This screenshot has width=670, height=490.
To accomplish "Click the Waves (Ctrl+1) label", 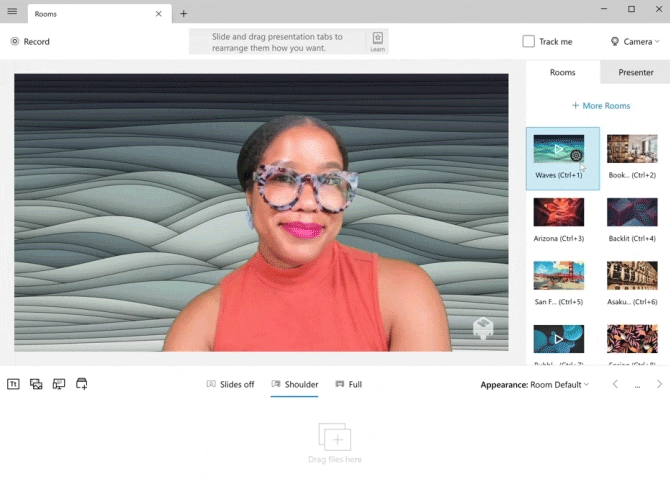I will tap(558, 175).
